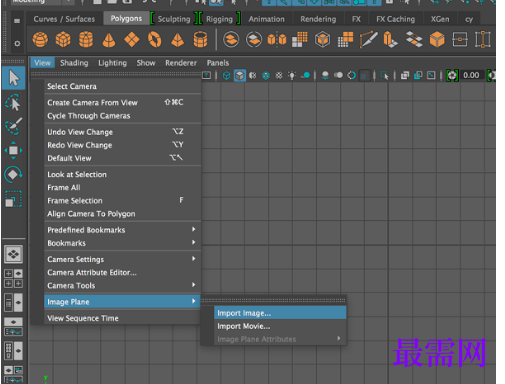
Task: Activate the Paint Selection tool
Action: pos(13,126)
